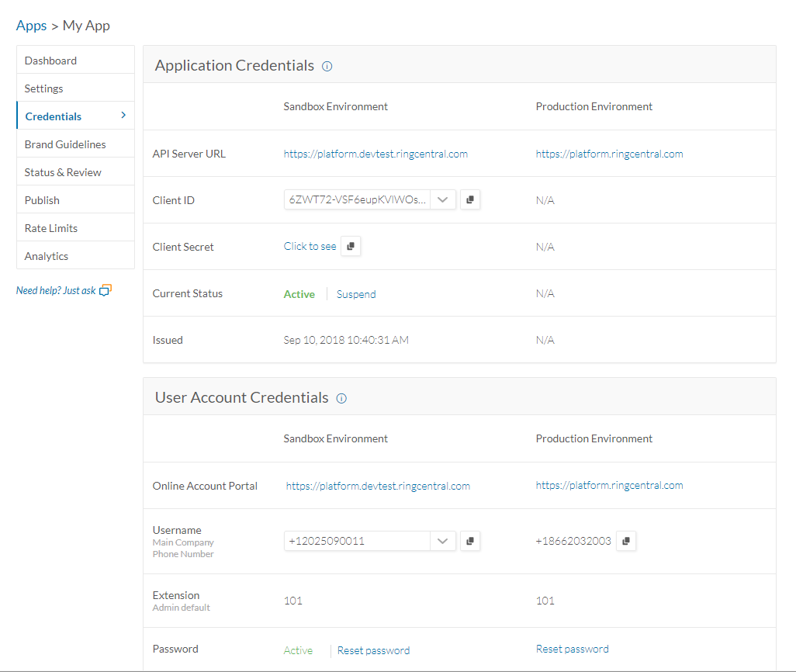
Task: Copy the sandbox Client Secret
Action: (351, 246)
